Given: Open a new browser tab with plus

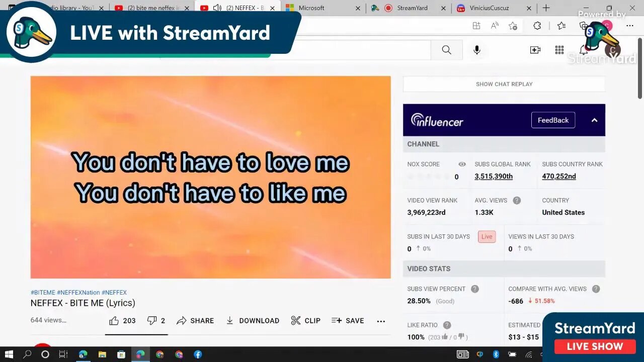Looking at the screenshot, I should 546,8.
